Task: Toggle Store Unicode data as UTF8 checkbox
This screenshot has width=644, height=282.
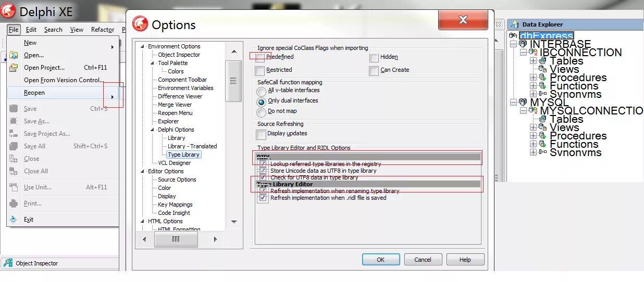Action: 263,171
